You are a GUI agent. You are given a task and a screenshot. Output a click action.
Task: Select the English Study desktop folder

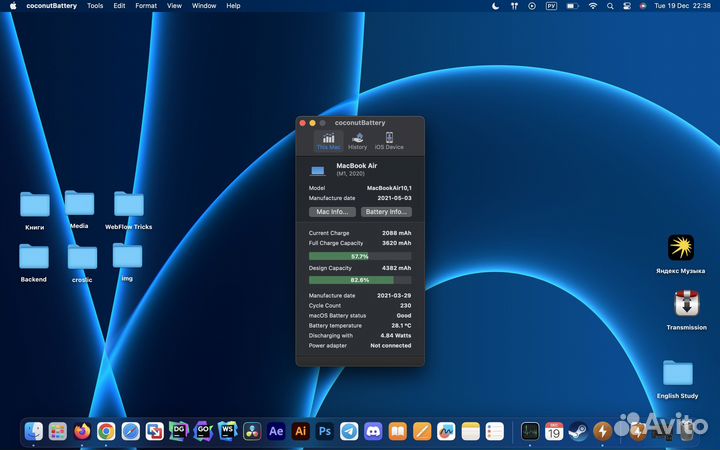pos(677,379)
